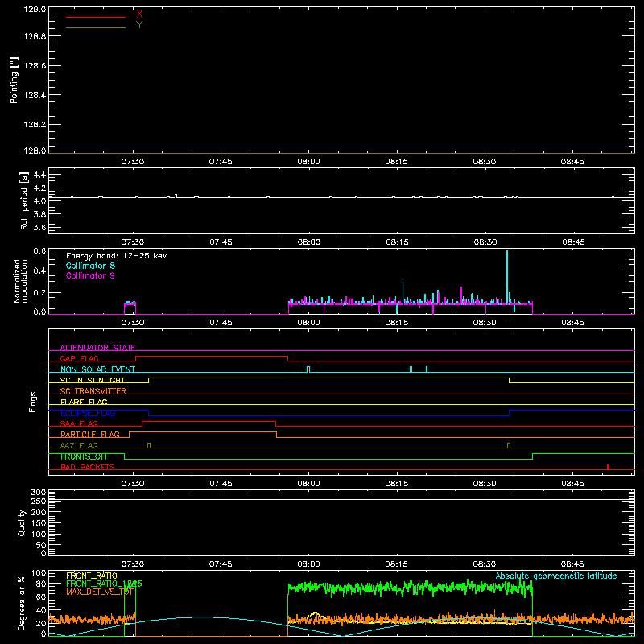Click the 128.6 Pointing axis value

coord(35,66)
